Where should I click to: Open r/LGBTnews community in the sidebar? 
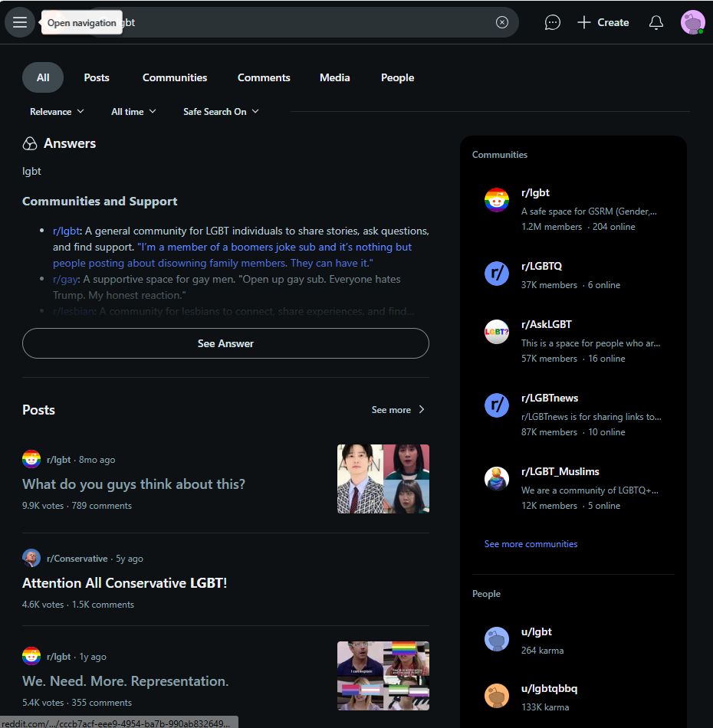pos(550,398)
